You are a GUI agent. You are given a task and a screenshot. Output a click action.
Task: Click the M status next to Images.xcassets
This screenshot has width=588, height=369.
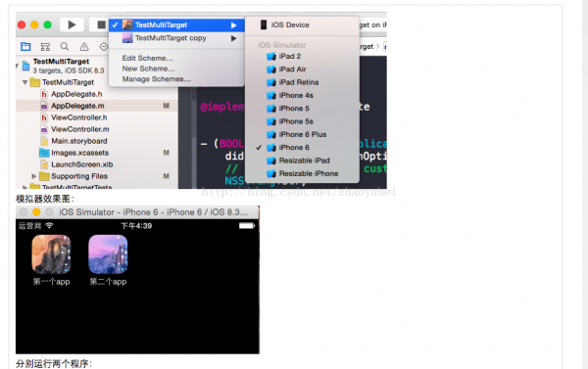point(167,153)
